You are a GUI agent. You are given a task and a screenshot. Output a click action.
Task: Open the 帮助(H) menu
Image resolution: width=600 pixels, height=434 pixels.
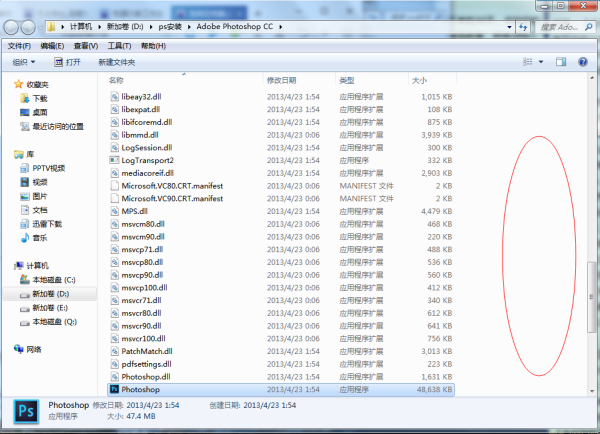point(153,46)
